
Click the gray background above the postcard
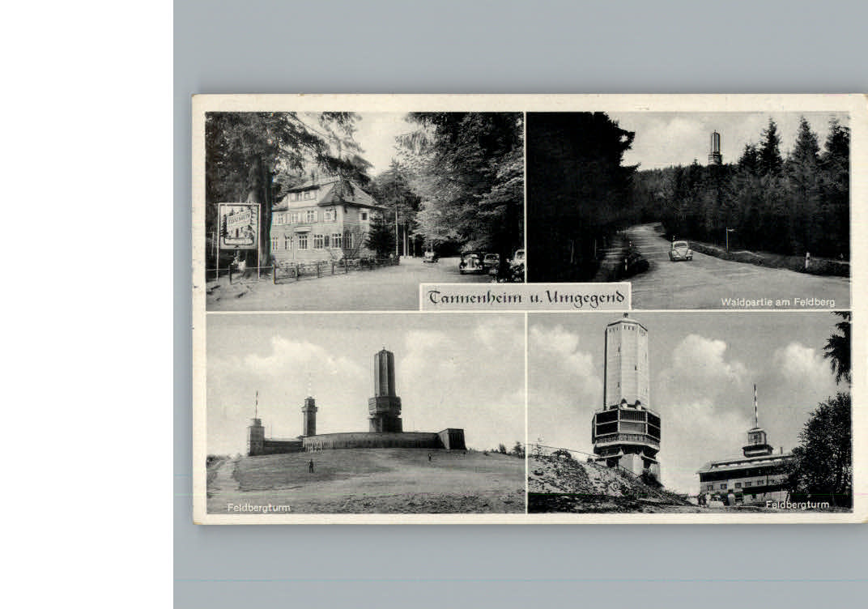[x=520, y=46]
